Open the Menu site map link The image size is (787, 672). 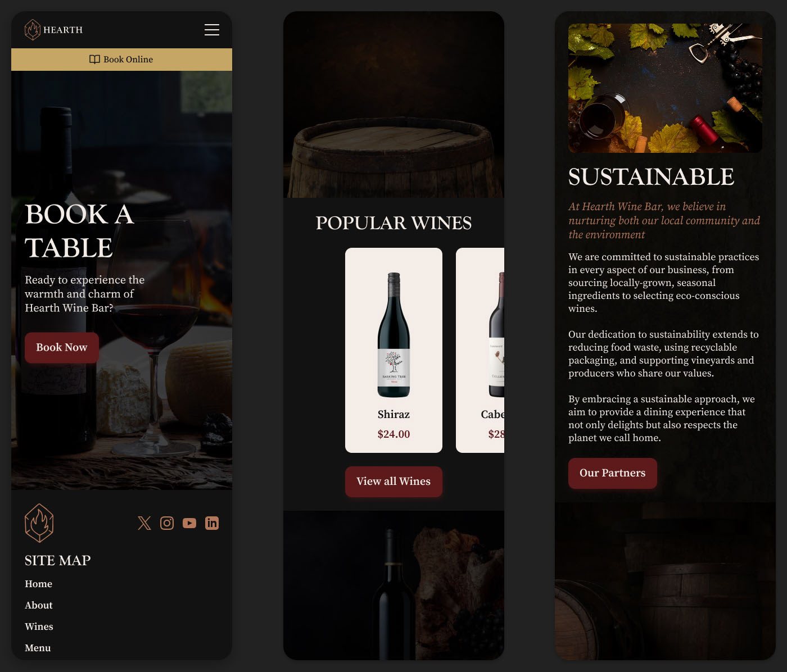coord(38,648)
